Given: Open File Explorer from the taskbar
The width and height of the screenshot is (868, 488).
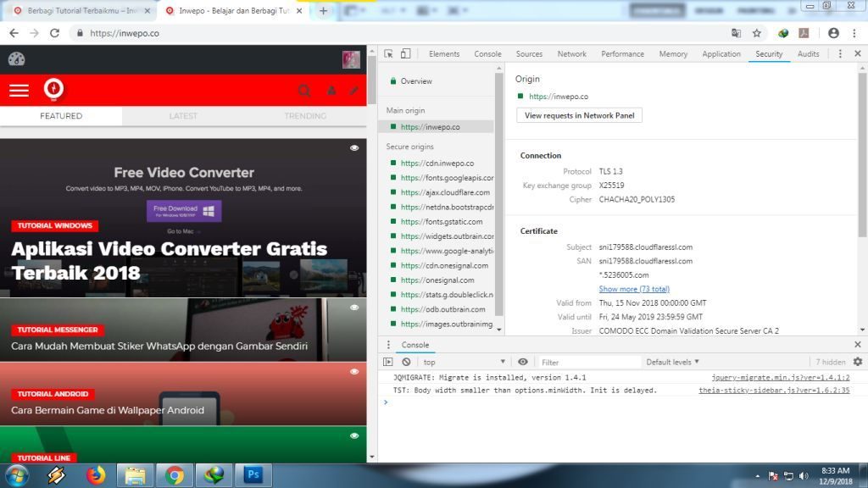Looking at the screenshot, I should (135, 475).
